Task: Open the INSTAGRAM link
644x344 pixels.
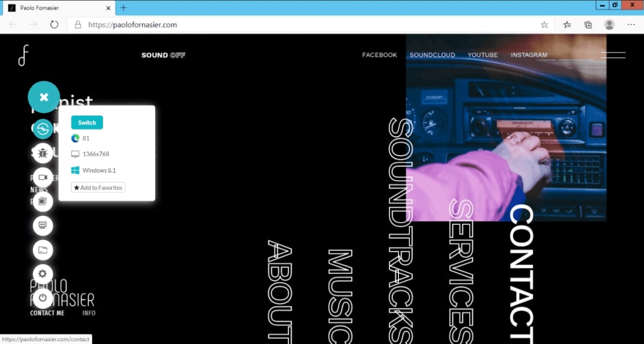Action: (529, 55)
